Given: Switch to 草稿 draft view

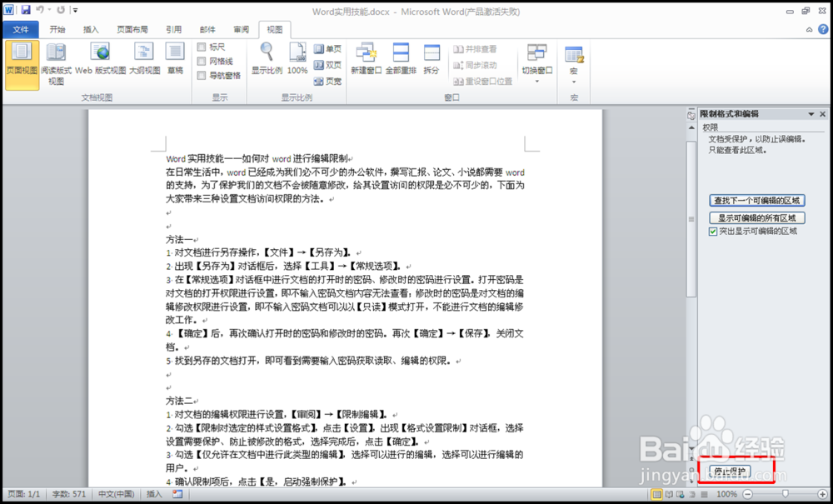Looking at the screenshot, I should [175, 59].
